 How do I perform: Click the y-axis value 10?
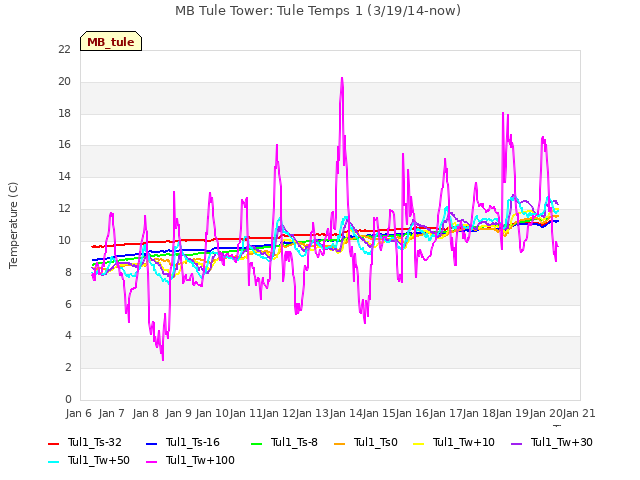pos(64,240)
